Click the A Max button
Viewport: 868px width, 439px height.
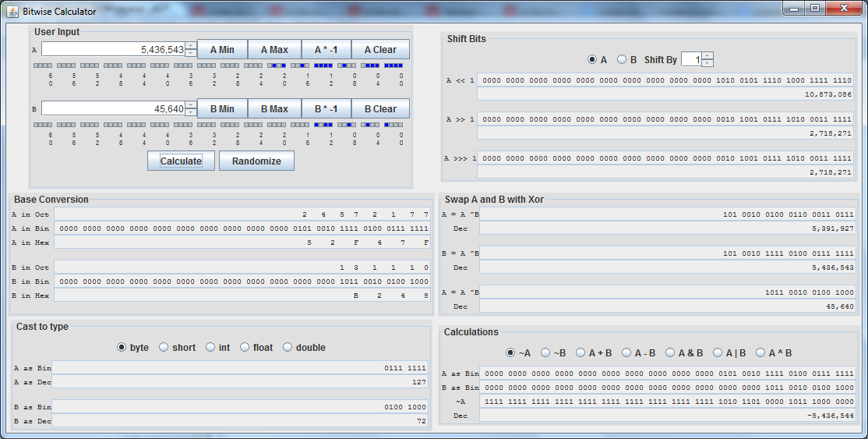274,50
